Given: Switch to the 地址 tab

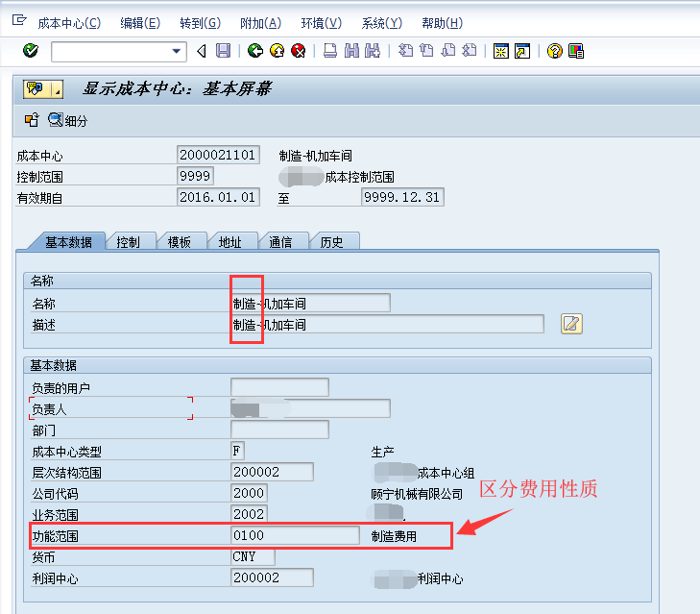Looking at the screenshot, I should 229,242.
